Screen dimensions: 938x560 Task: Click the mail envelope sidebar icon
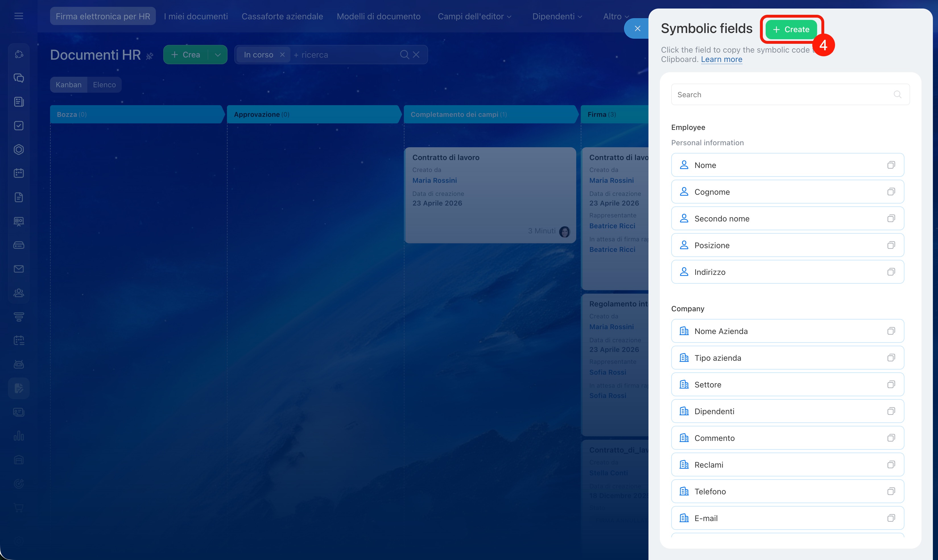(x=18, y=269)
